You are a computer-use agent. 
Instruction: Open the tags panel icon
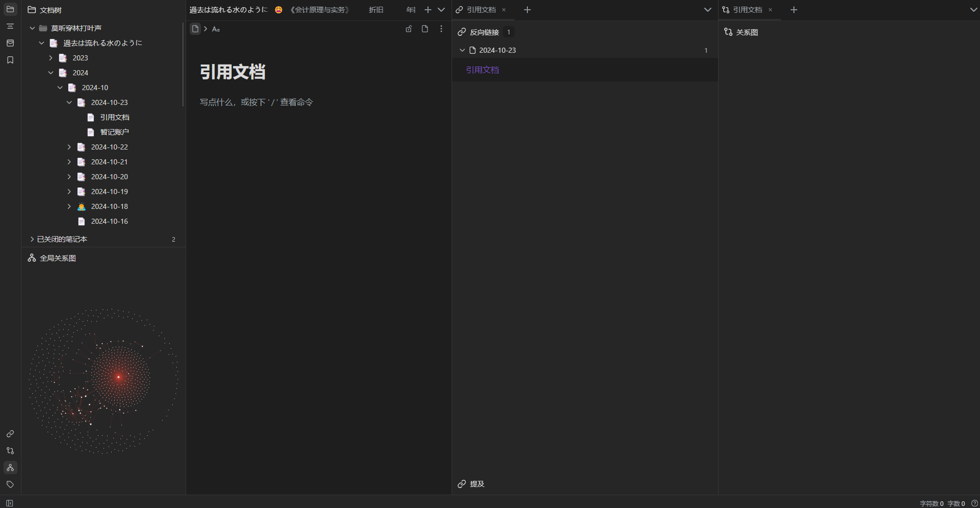(x=10, y=484)
